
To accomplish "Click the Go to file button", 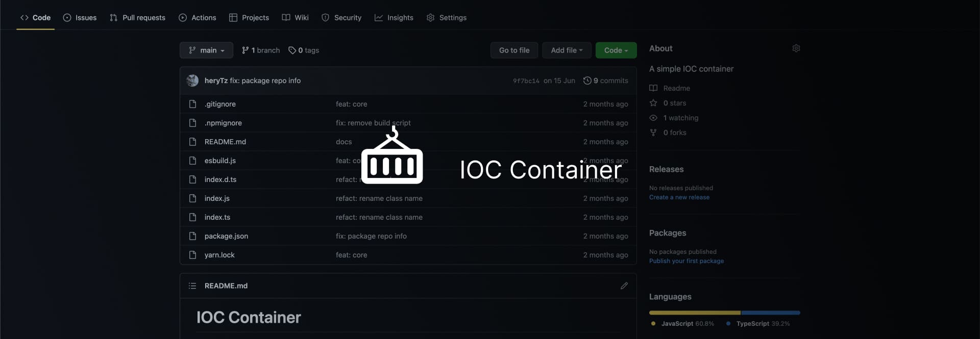I will (x=514, y=50).
